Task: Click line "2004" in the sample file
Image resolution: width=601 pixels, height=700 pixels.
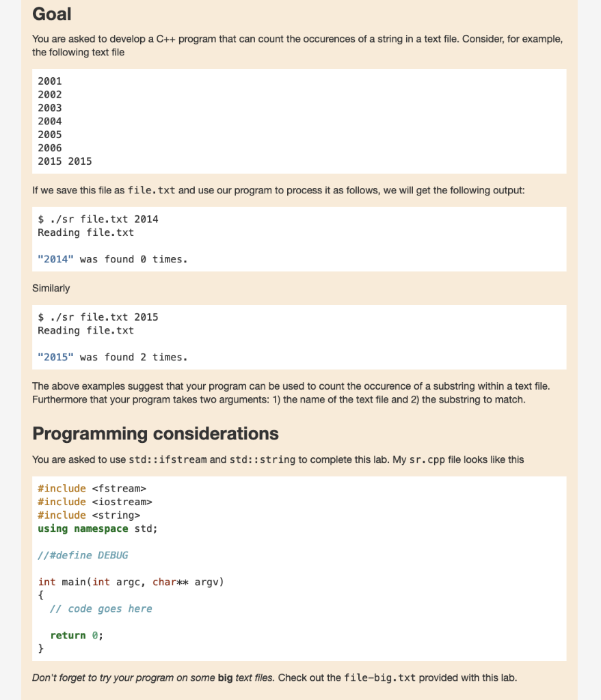Action: click(x=49, y=122)
